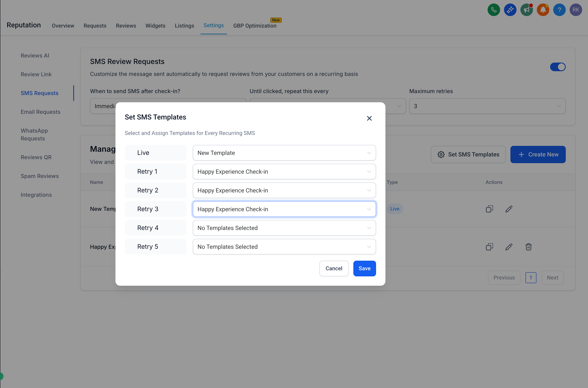Click the megaphone announcements icon
The height and width of the screenshot is (388, 588).
pyautogui.click(x=526, y=10)
